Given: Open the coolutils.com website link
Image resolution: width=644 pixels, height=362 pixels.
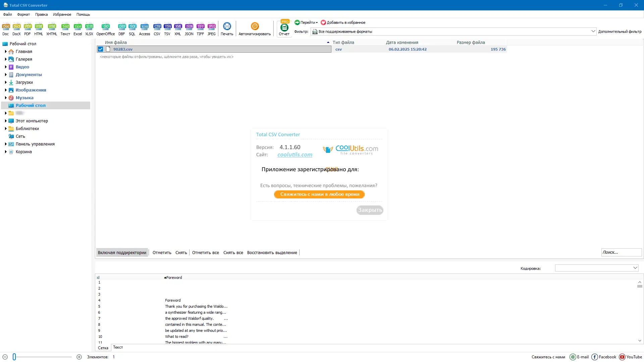Looking at the screenshot, I should [294, 155].
